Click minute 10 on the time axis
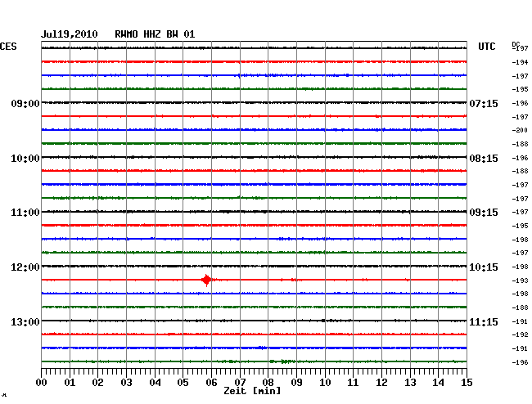 325,383
